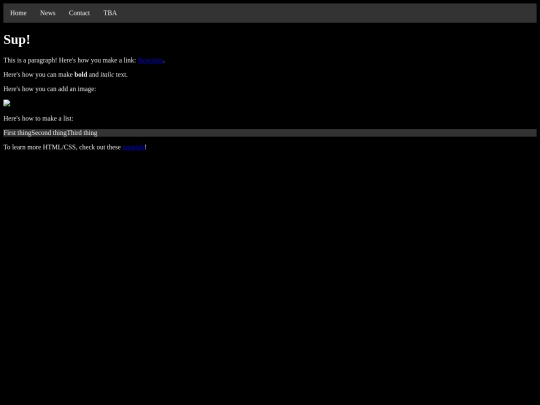Click 'Here's how you can add an image:'

click(x=50, y=89)
